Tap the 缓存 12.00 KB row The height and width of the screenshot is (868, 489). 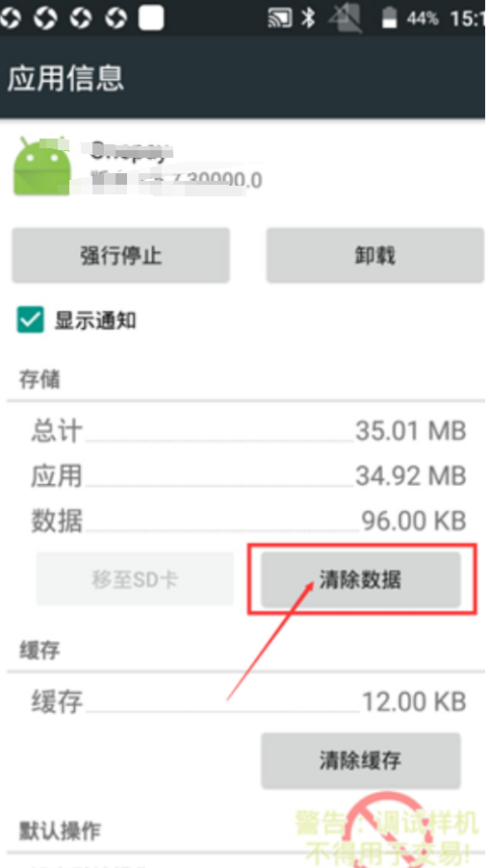tap(247, 702)
